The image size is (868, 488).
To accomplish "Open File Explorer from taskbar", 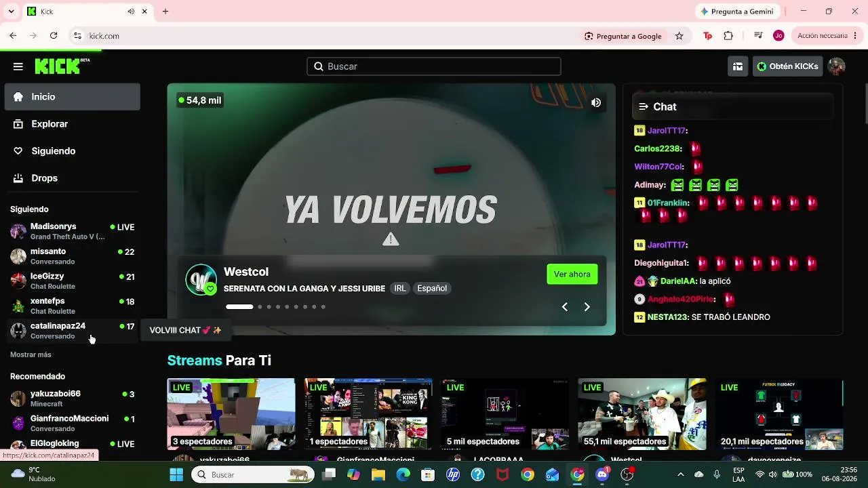I will [x=378, y=475].
